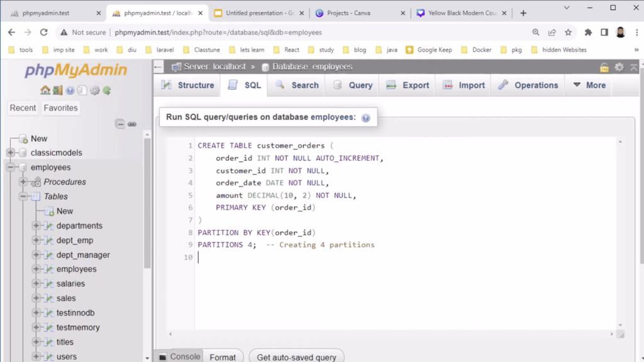Click the collapse top panel arrow icon
The width and height of the screenshot is (644, 362).
point(634,67)
